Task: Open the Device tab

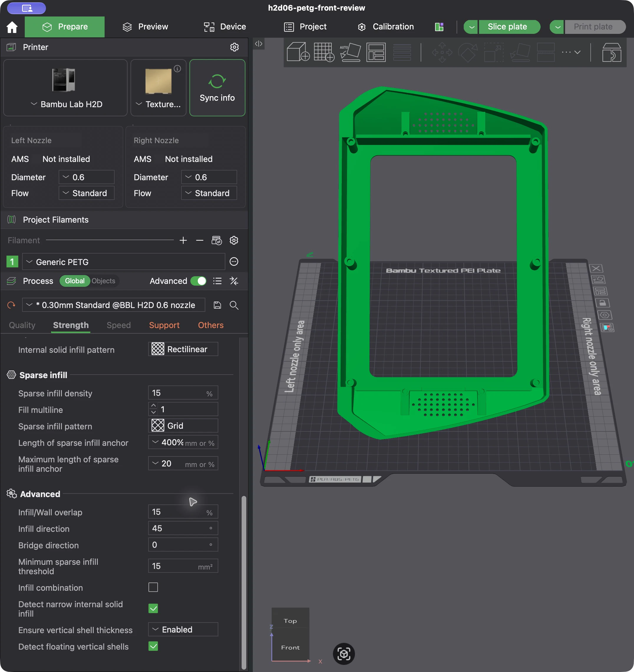Action: 225,27
